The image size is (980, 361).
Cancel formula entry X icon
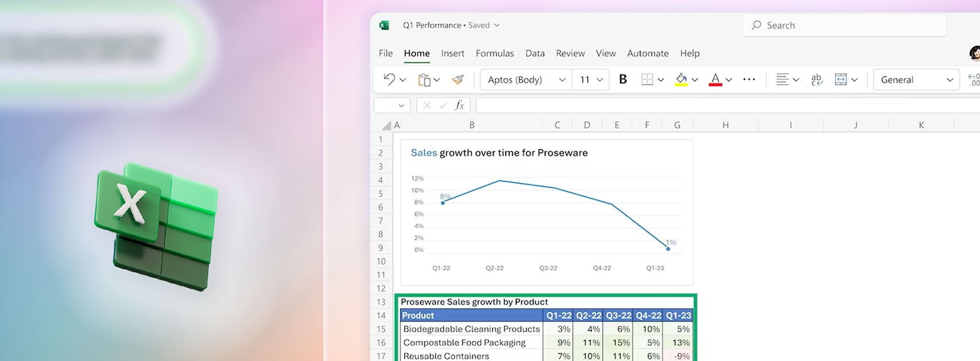click(x=427, y=105)
